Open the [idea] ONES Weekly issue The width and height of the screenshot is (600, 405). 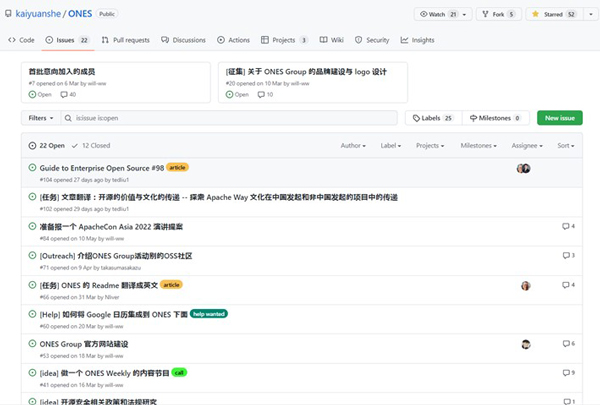pyautogui.click(x=104, y=373)
